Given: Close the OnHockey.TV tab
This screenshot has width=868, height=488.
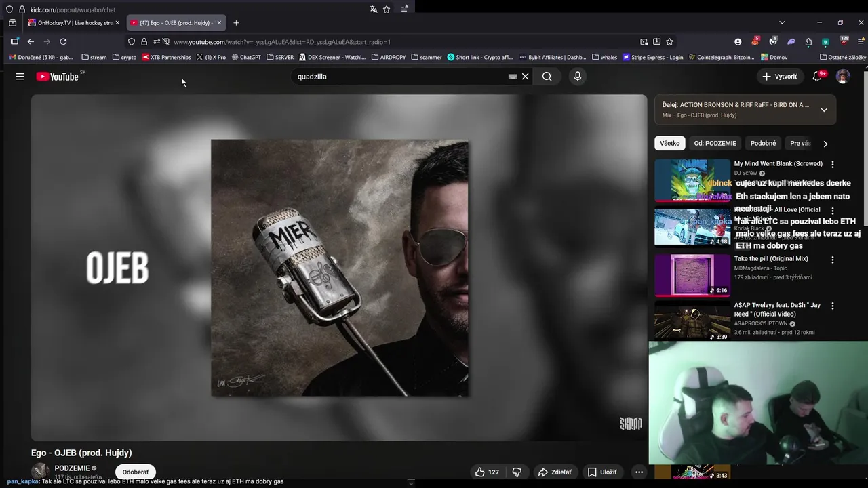Looking at the screenshot, I should tap(117, 23).
